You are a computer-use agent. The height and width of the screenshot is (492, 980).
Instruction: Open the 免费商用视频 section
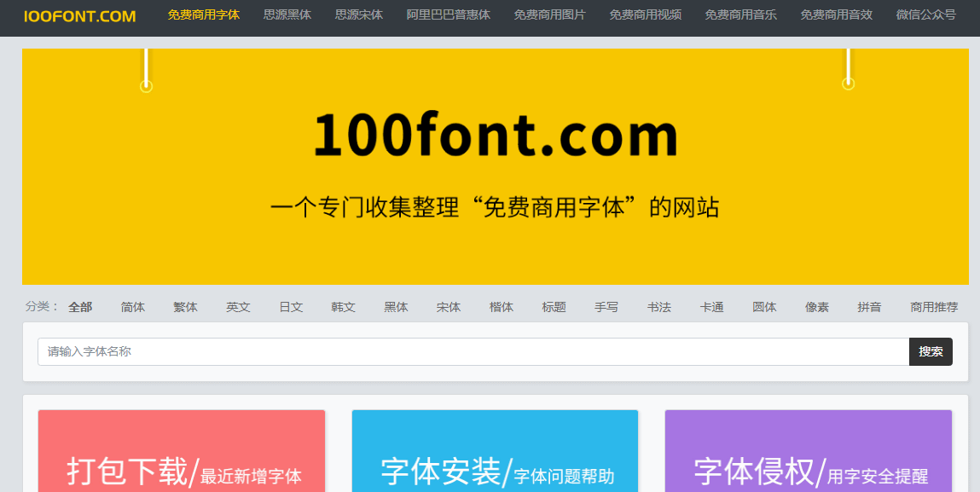(x=644, y=14)
